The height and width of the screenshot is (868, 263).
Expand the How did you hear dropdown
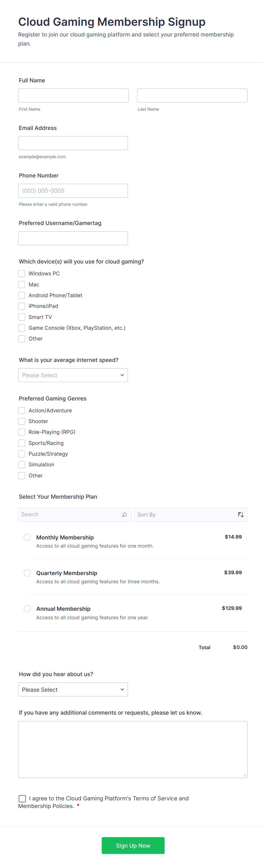coord(73,689)
